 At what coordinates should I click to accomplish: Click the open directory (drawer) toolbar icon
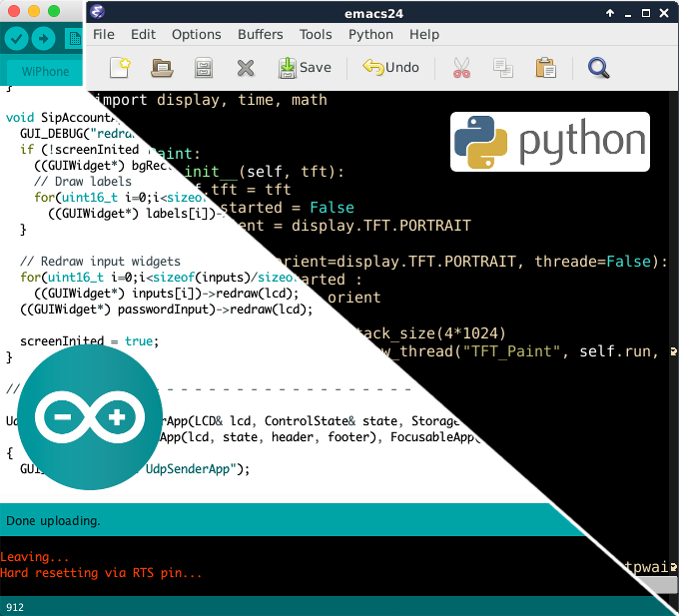[204, 68]
